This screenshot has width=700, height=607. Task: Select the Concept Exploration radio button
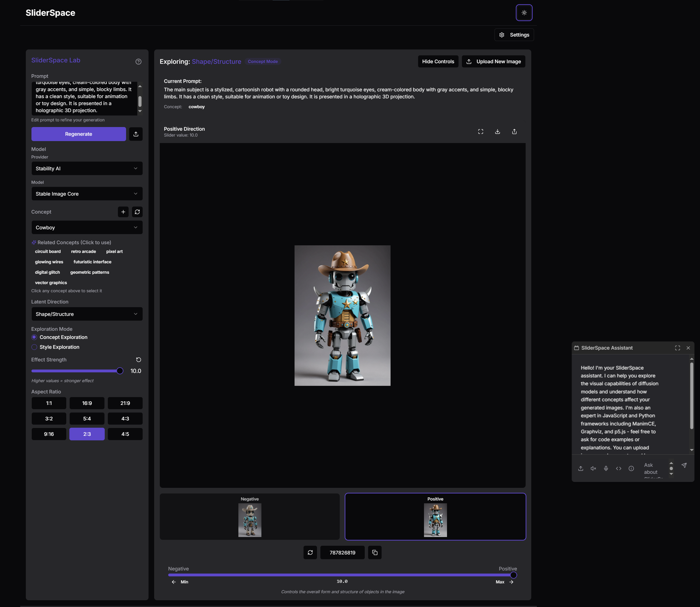[34, 337]
